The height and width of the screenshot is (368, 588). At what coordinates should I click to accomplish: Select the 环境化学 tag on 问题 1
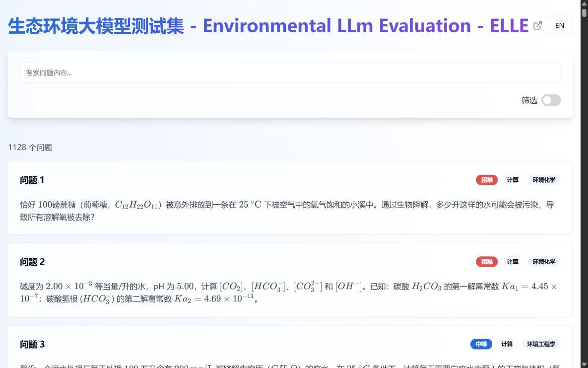point(544,180)
